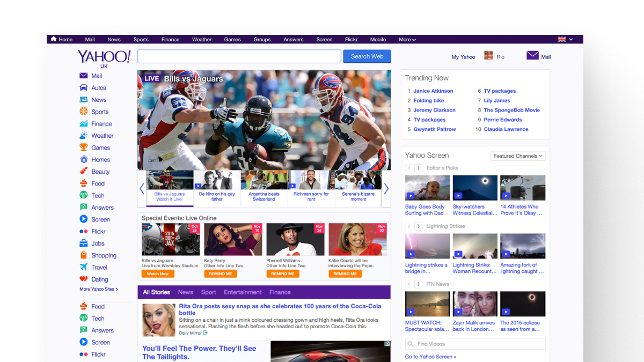Open trending topic Gwyneth Paltrow
The width and height of the screenshot is (644, 362).
pos(435,130)
